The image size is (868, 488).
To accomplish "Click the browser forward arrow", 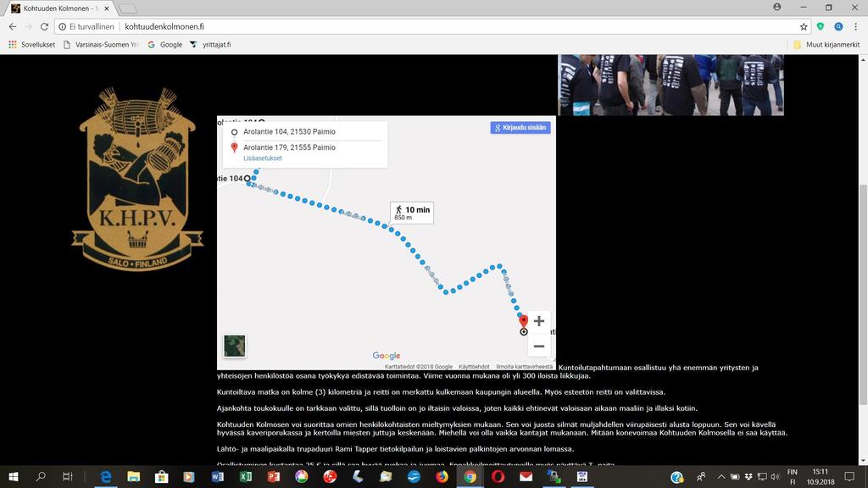I will [28, 26].
